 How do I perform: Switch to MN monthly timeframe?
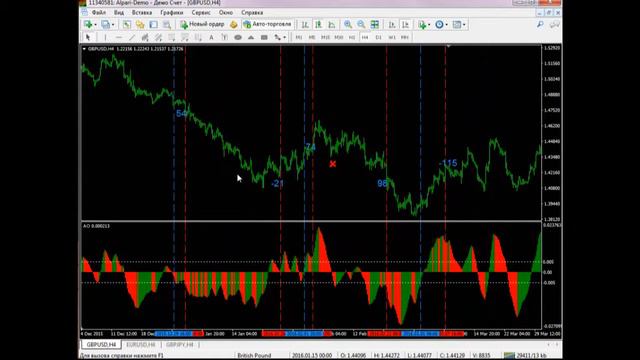pos(404,37)
